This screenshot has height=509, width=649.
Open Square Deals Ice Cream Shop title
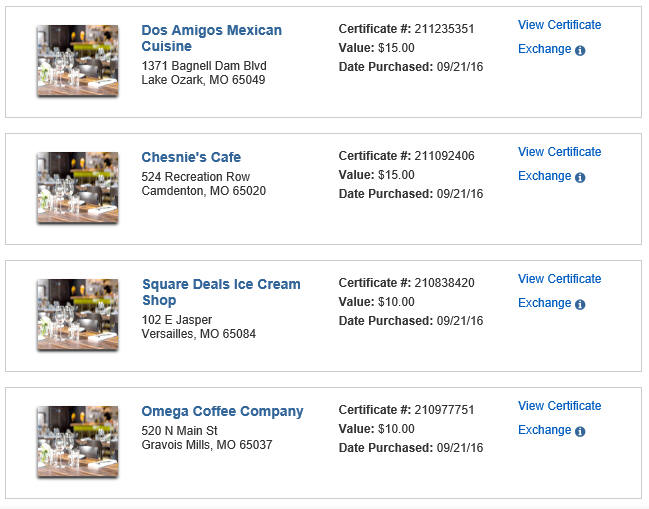point(221,292)
